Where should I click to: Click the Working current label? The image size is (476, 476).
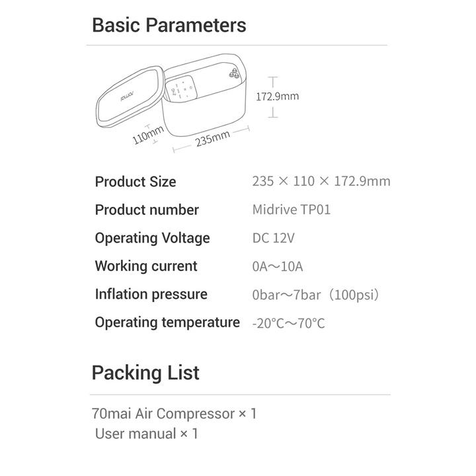[x=146, y=266]
